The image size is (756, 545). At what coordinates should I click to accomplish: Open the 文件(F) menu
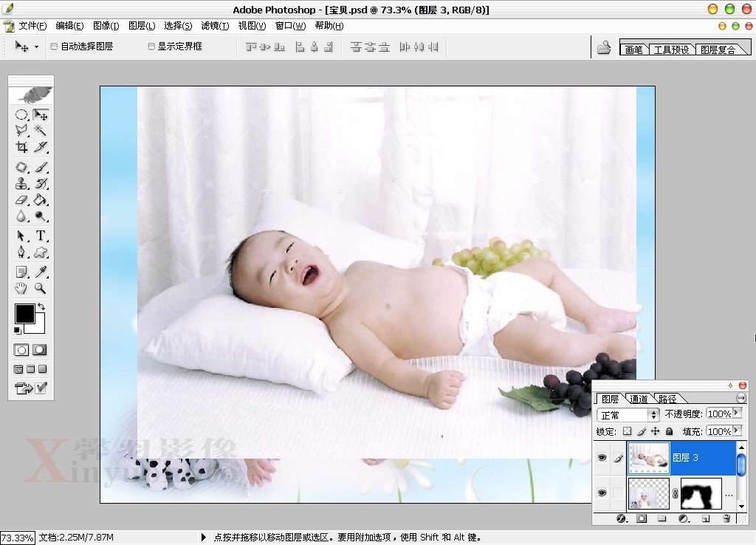pos(32,26)
